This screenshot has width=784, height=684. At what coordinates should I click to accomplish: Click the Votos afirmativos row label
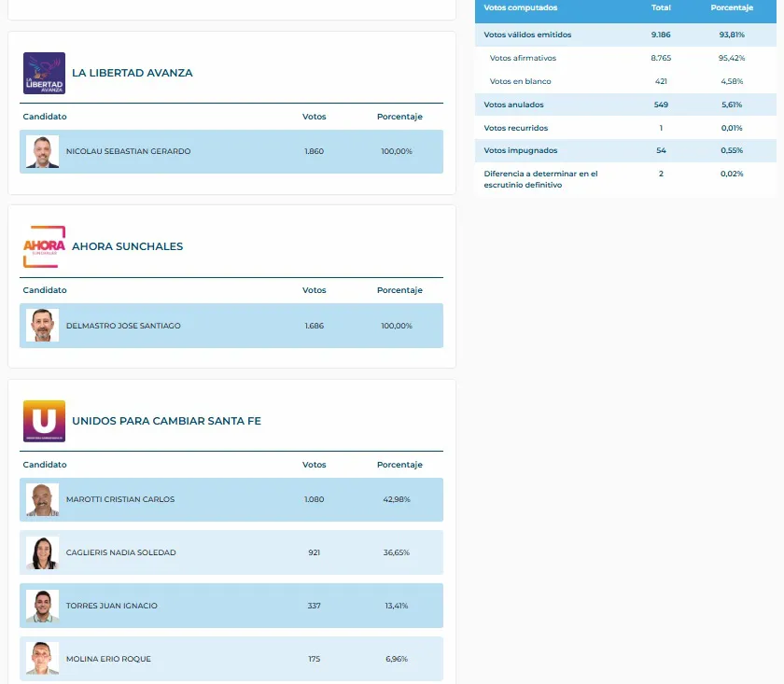point(523,58)
